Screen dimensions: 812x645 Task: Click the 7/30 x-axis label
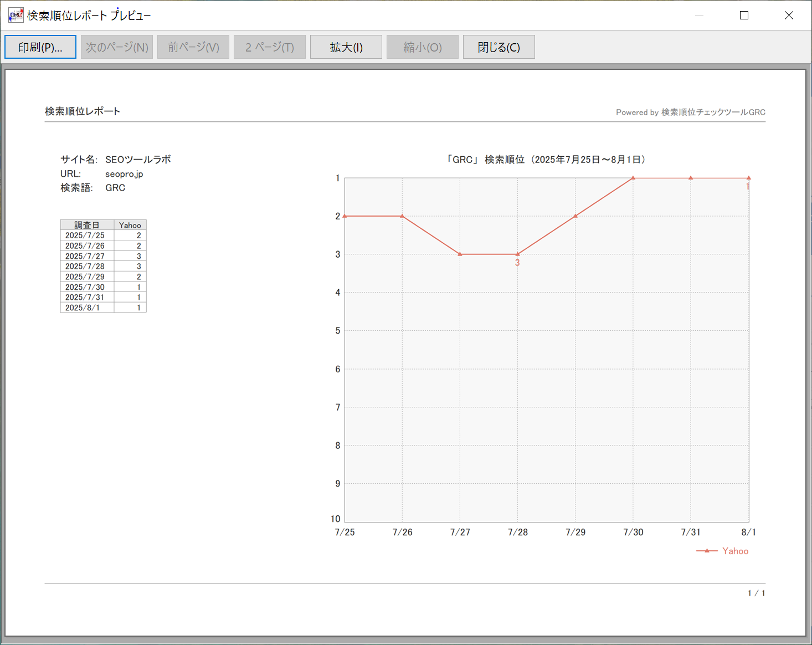coord(633,532)
